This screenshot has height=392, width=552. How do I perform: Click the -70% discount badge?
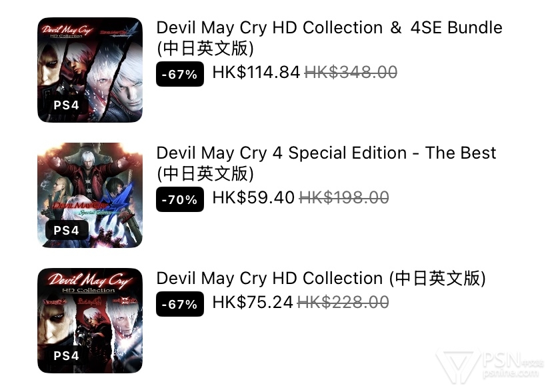click(180, 199)
